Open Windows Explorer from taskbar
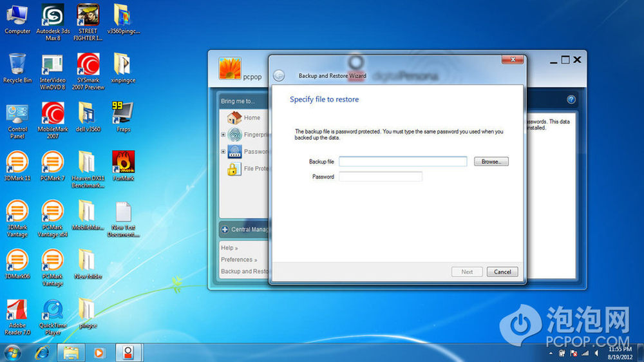644x362 pixels. click(x=71, y=352)
